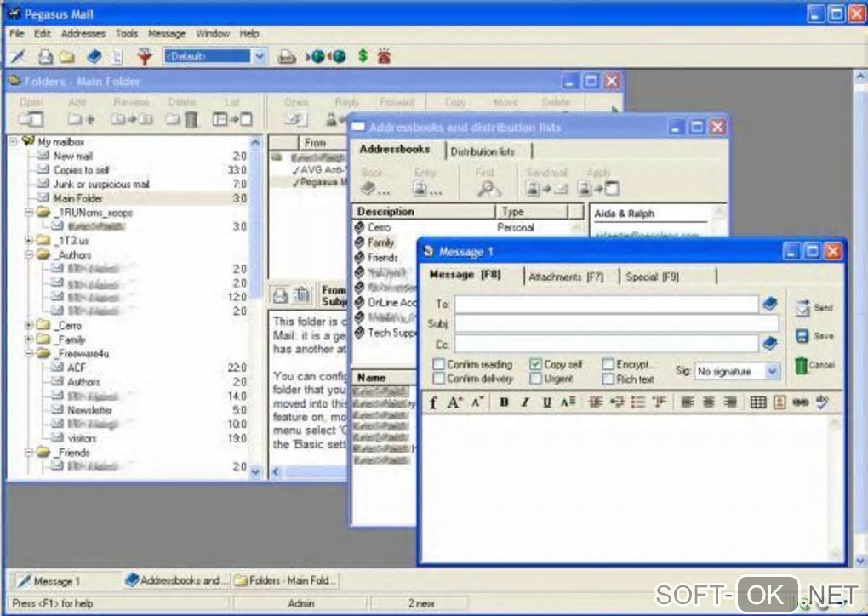Viewport: 868px width, 616px height.
Task: Select the Friends address book entry
Action: 383,257
